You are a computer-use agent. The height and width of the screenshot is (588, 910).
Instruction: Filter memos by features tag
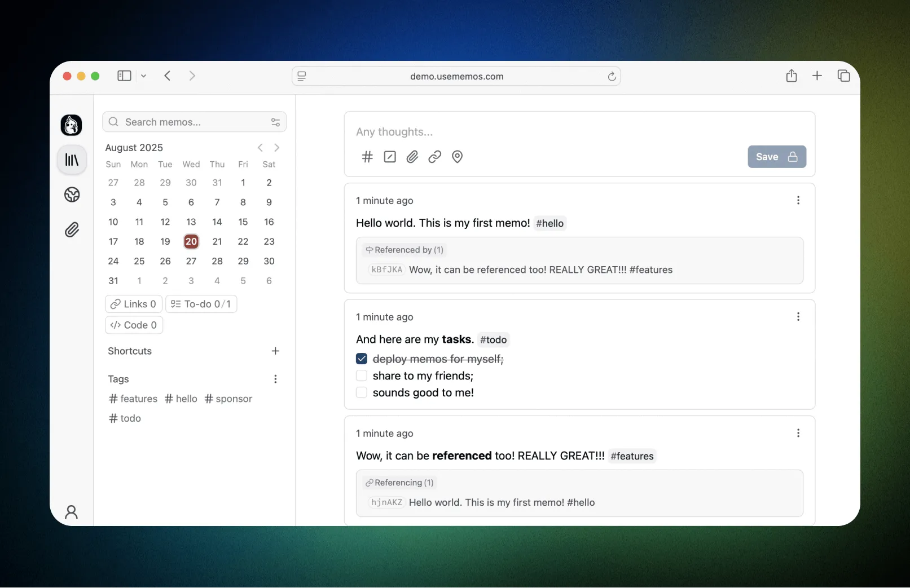[133, 399]
